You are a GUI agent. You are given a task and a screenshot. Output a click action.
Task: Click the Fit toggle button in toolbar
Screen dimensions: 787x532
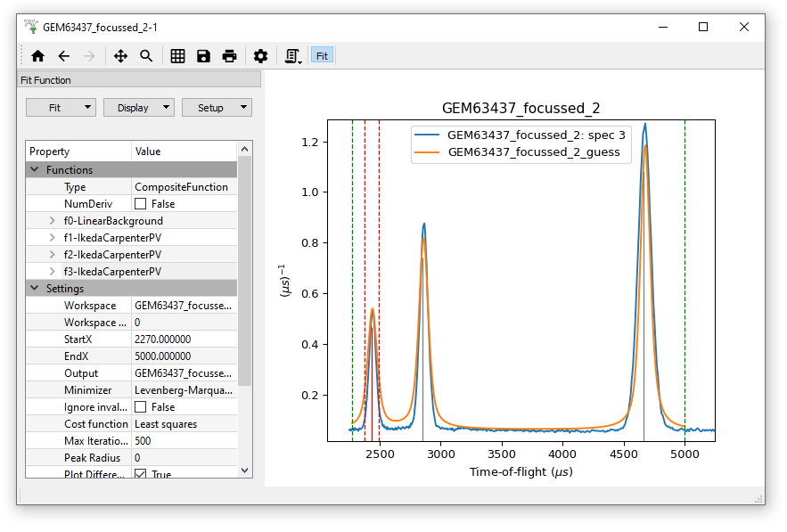click(x=322, y=56)
